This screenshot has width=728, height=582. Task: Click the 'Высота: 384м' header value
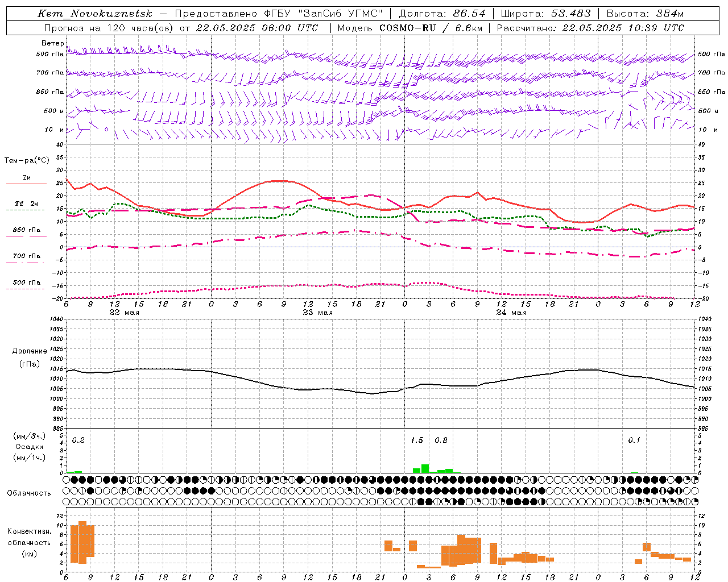(645, 14)
